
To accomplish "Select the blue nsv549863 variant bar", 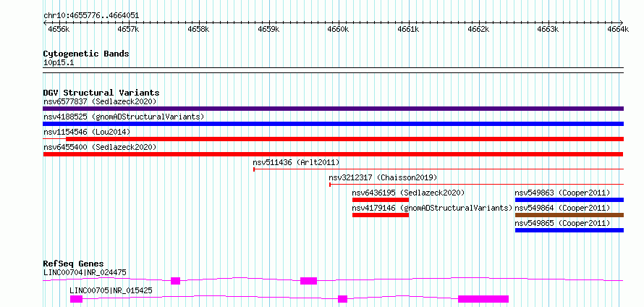I will 569,200.
